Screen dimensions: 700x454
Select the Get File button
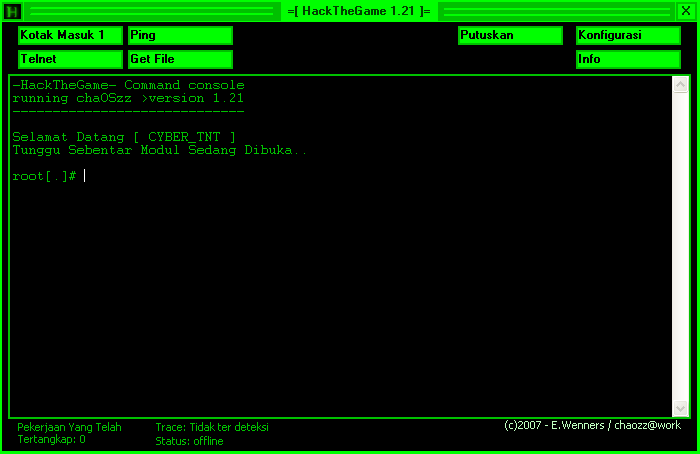point(180,59)
